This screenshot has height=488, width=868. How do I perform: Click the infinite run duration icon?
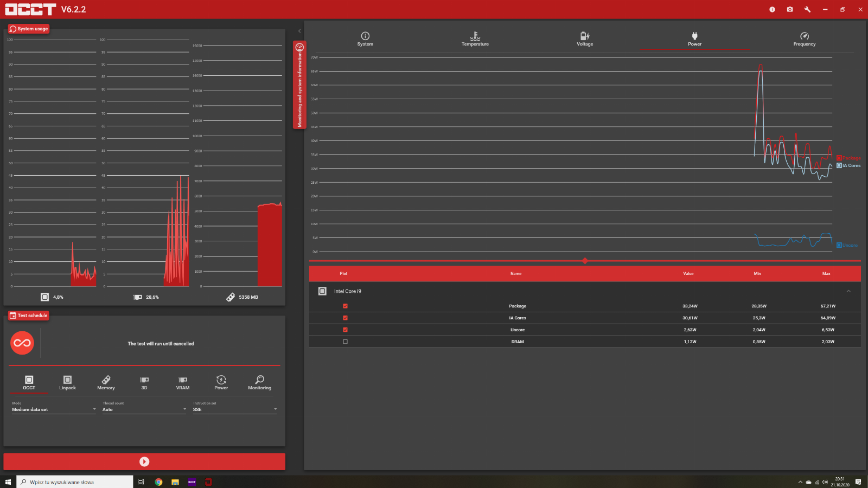[22, 343]
